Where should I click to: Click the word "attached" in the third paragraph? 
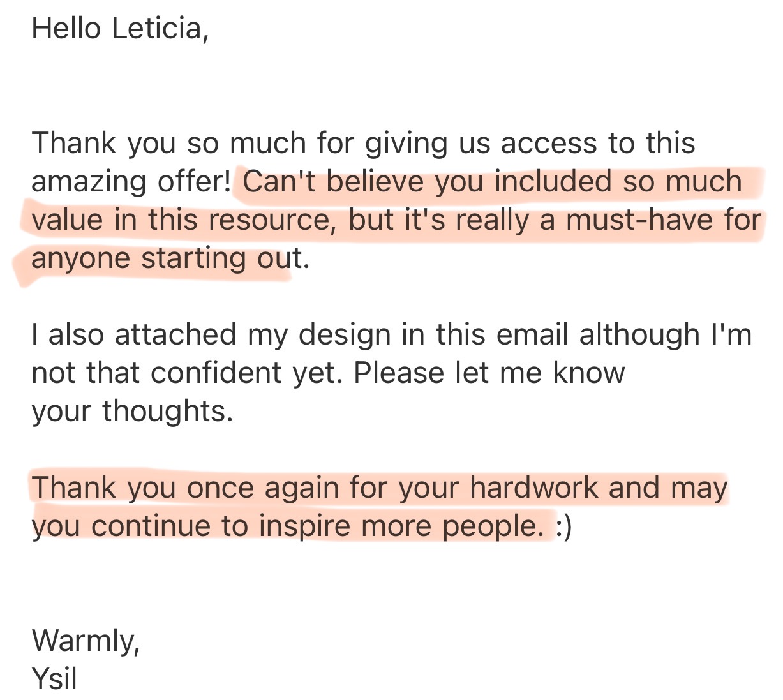(176, 335)
